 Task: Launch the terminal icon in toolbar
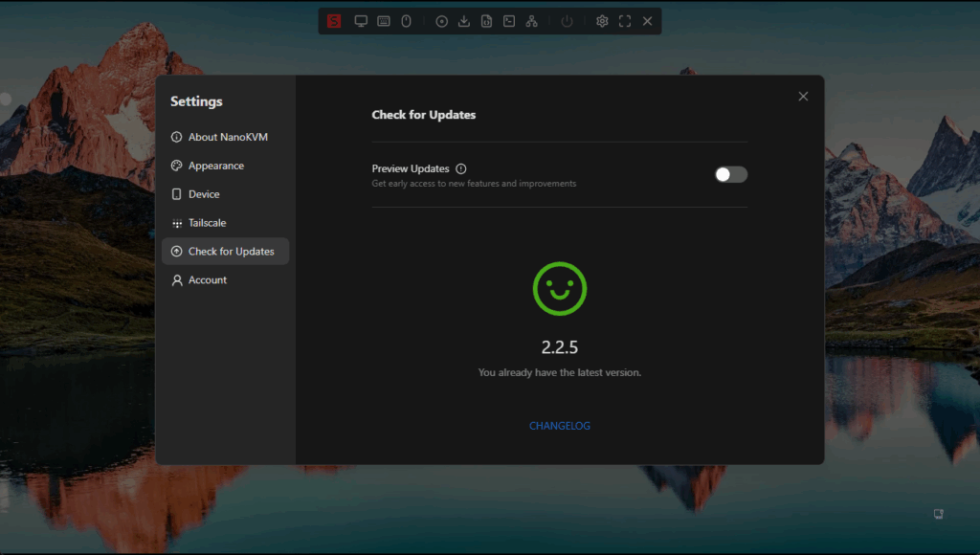[x=509, y=21]
